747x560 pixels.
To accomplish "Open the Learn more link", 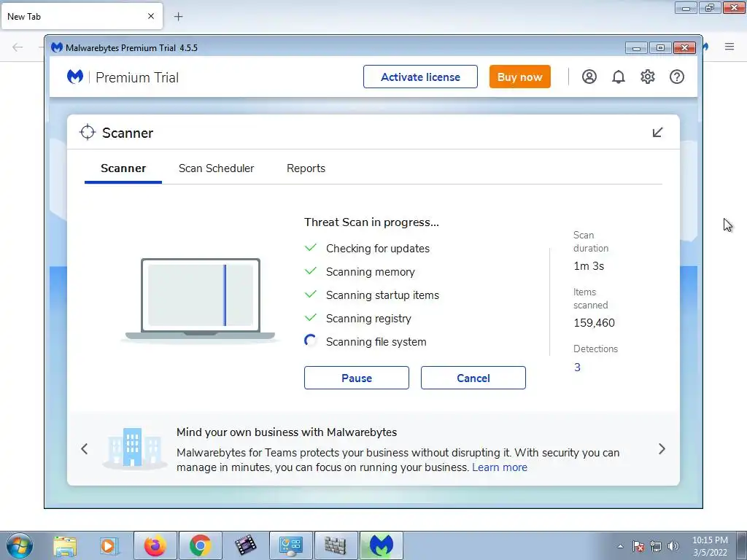I will click(x=500, y=467).
